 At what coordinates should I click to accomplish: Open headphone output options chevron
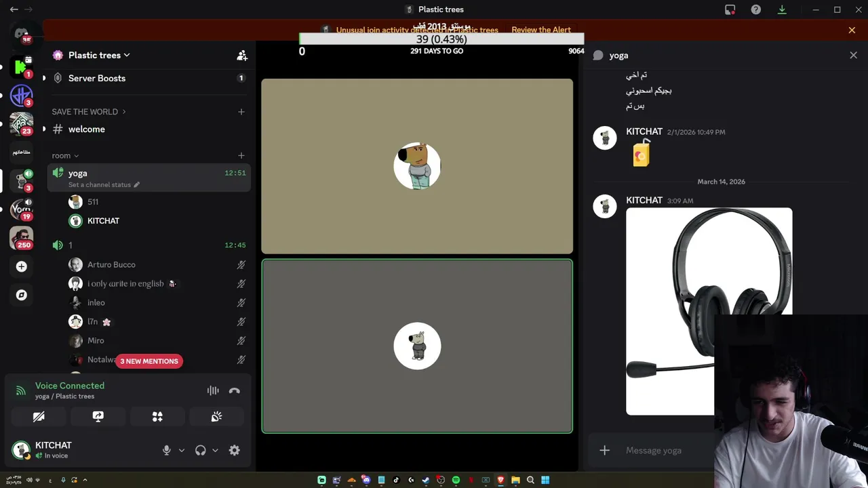(x=215, y=450)
